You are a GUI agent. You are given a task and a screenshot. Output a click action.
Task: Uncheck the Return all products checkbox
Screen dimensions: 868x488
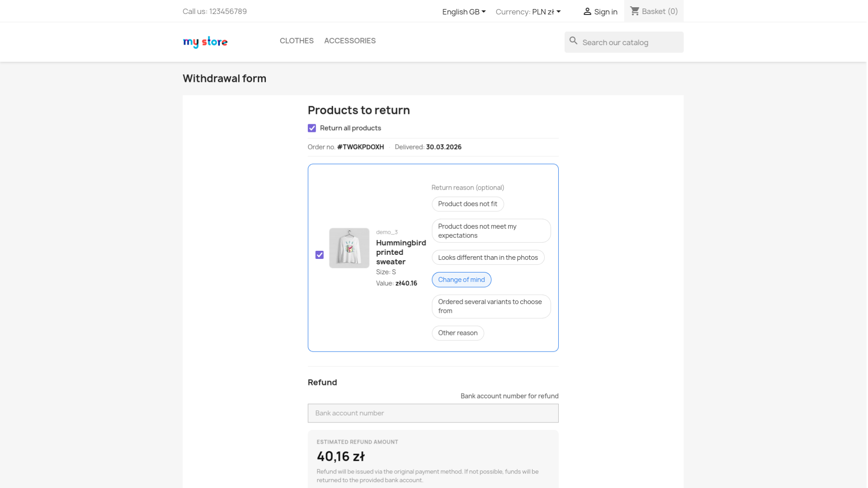312,128
